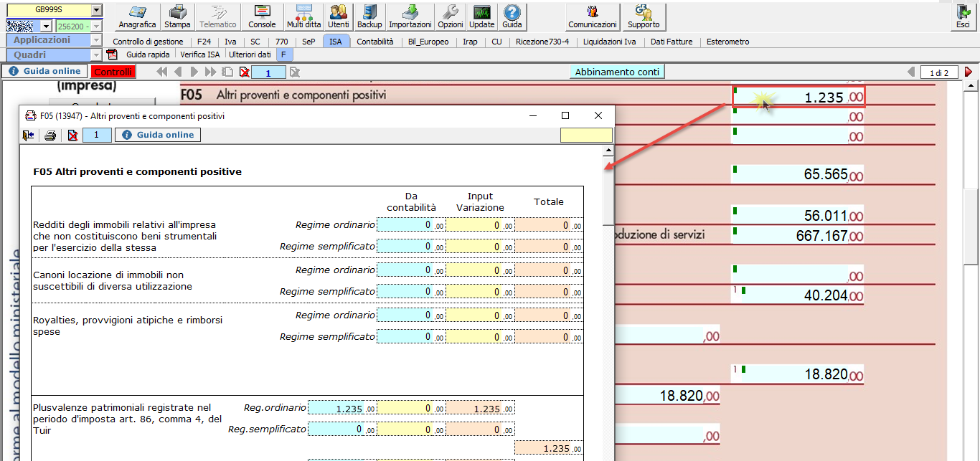980x461 pixels.
Task: Expand the Quadri dropdown
Action: [96, 54]
